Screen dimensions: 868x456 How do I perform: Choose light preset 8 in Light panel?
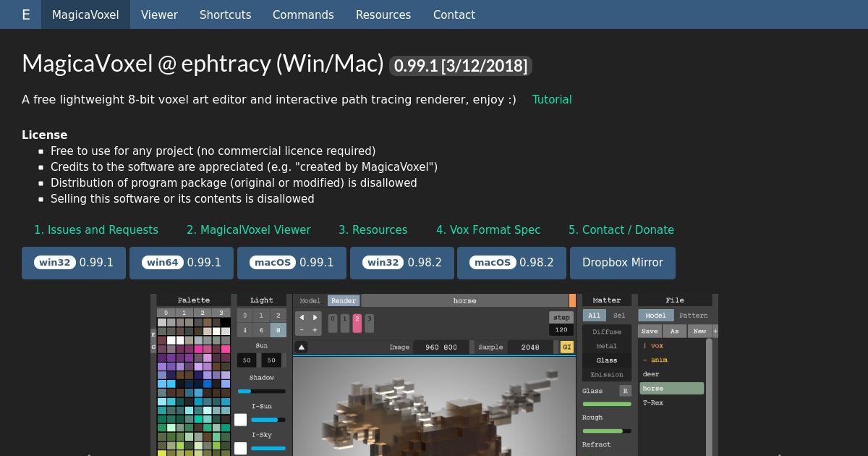(x=278, y=330)
